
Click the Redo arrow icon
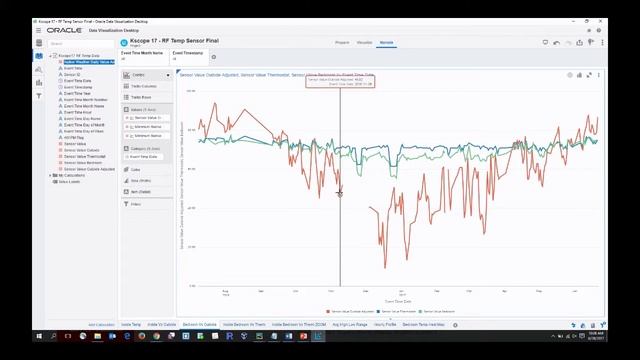tap(568, 42)
